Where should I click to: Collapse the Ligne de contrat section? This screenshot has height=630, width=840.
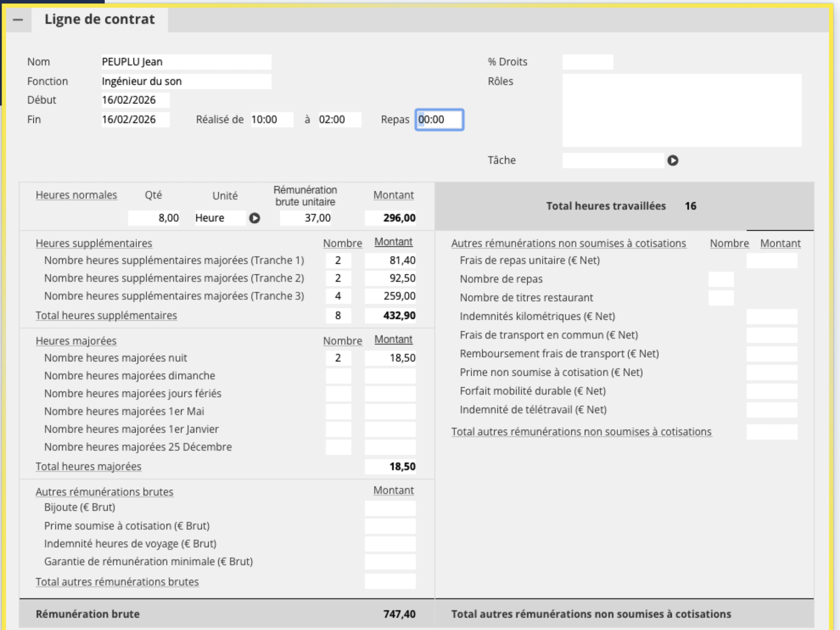coord(18,19)
